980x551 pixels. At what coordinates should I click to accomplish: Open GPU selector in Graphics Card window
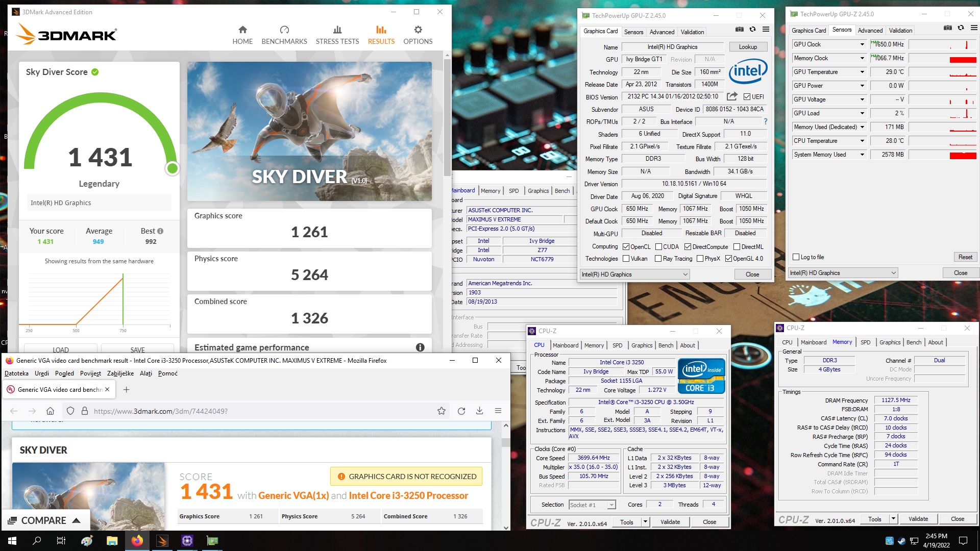coord(634,274)
